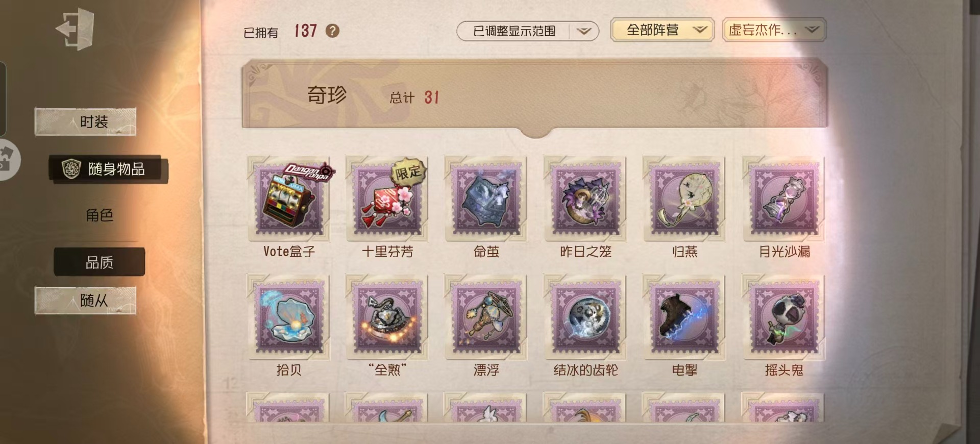Sort by 角色 option
The height and width of the screenshot is (444, 980).
tap(100, 215)
